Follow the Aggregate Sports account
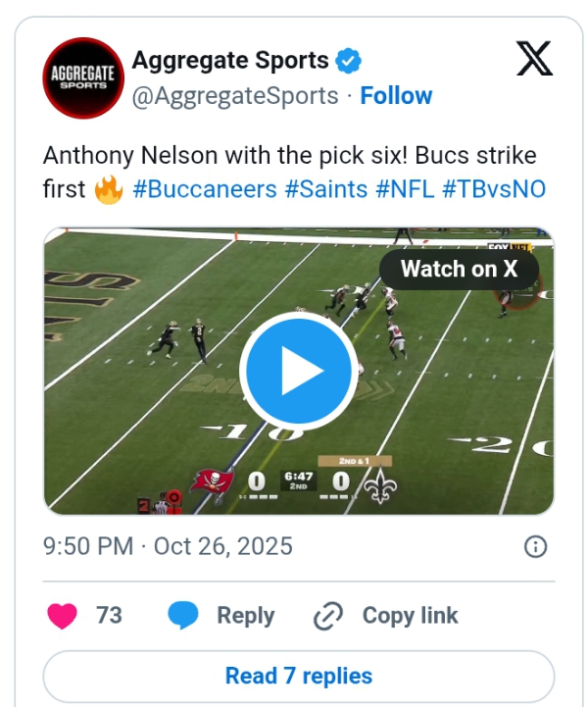Image resolution: width=588 pixels, height=707 pixels. (396, 96)
